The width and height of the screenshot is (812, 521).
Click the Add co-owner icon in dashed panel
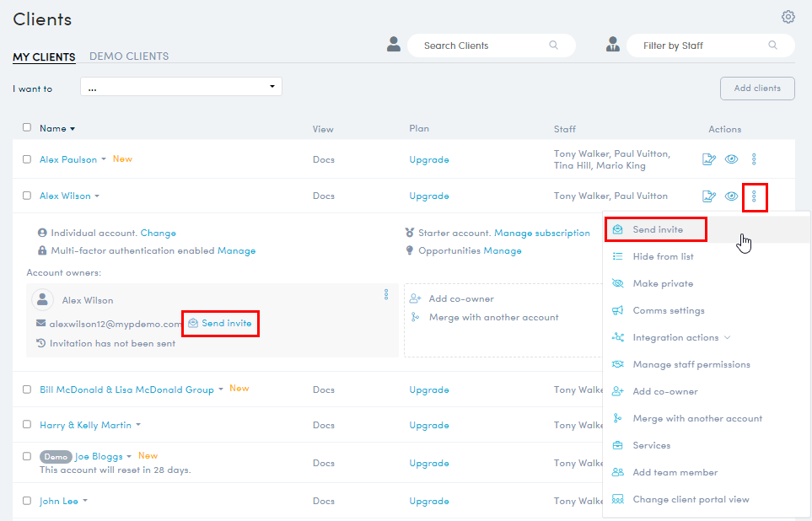tap(415, 298)
